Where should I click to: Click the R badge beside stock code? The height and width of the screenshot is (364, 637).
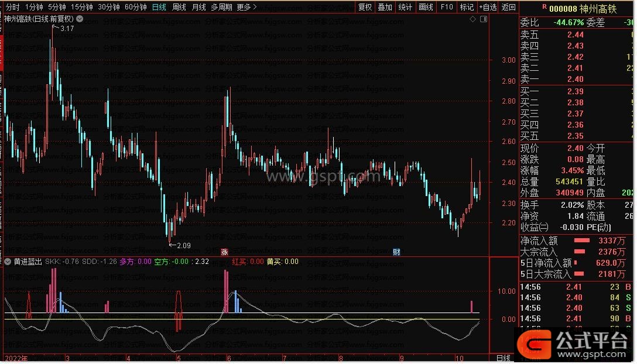pos(544,7)
